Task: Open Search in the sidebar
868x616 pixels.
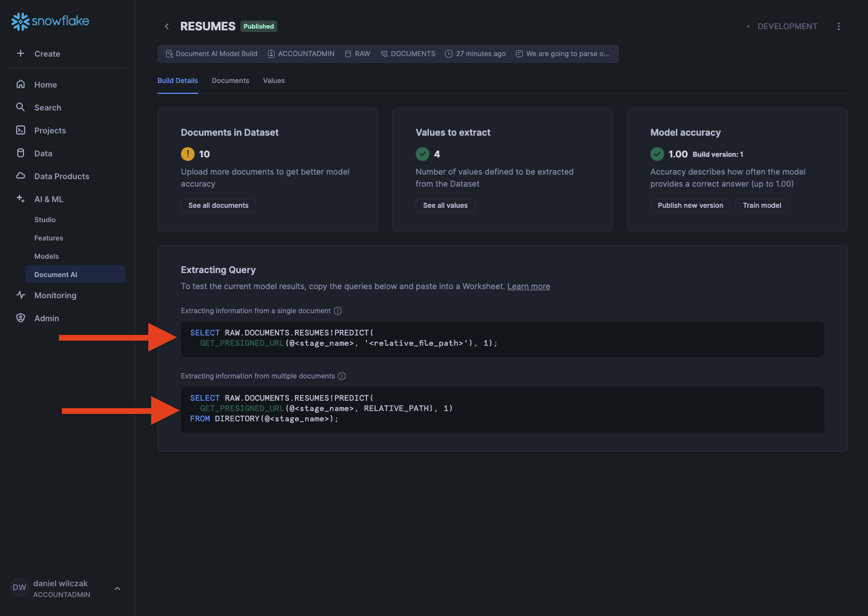Action: (x=48, y=108)
